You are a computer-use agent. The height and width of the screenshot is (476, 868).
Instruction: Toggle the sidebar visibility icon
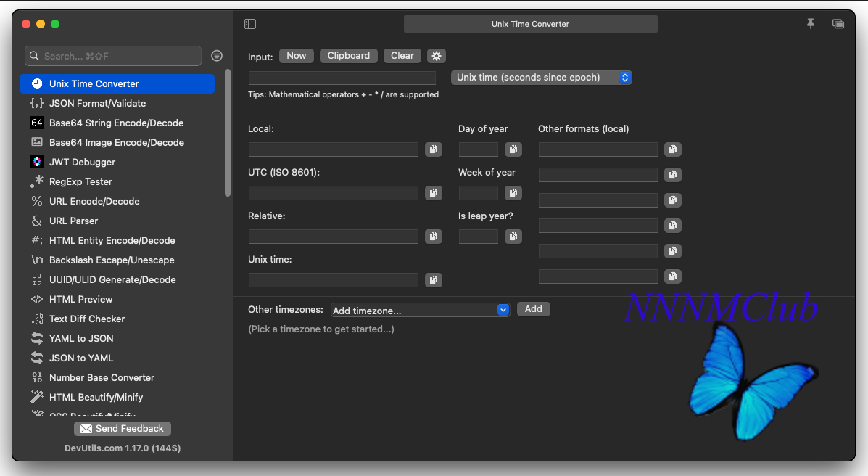(x=250, y=24)
